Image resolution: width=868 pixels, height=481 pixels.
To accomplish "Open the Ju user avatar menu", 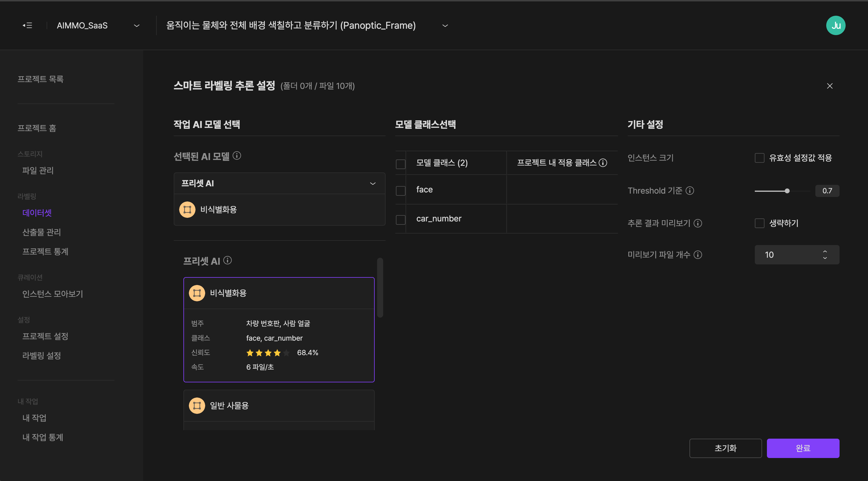I will click(x=835, y=25).
